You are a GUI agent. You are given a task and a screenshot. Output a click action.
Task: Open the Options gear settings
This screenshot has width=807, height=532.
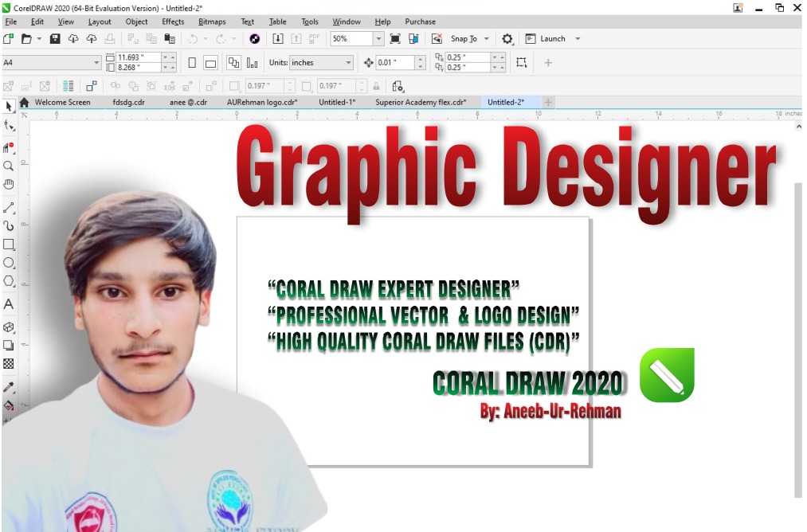[x=507, y=38]
